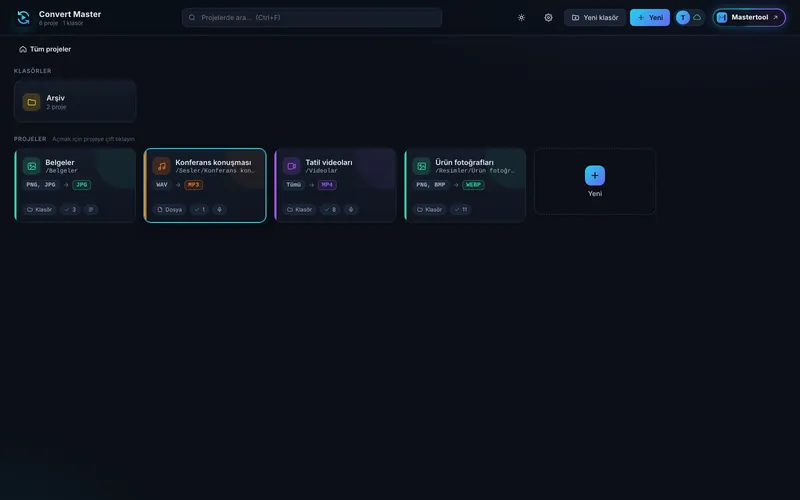Image resolution: width=800 pixels, height=500 pixels.
Task: Click the PNG, JPG source format tag
Action: pyautogui.click(x=41, y=185)
